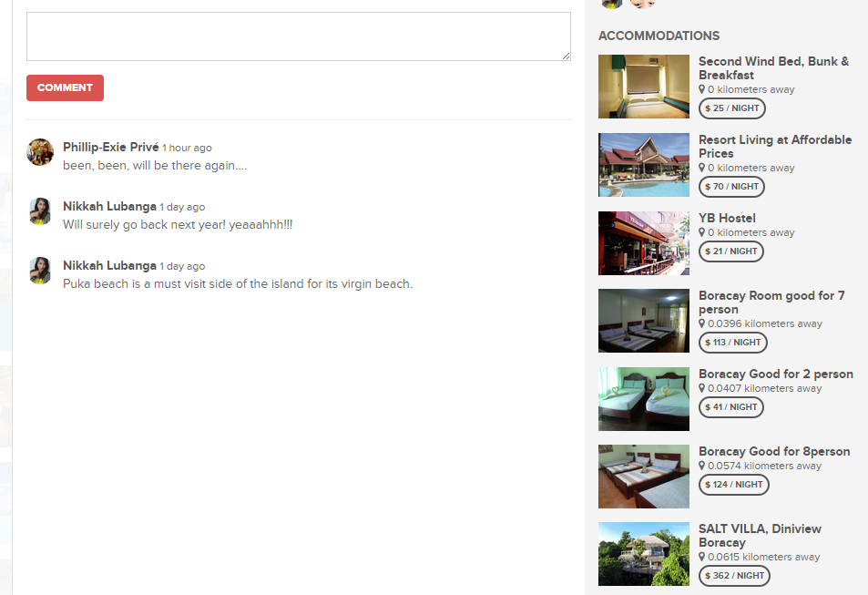Open SALT VILLA, Diniview Boracay title link
This screenshot has width=868, height=595.
760,536
